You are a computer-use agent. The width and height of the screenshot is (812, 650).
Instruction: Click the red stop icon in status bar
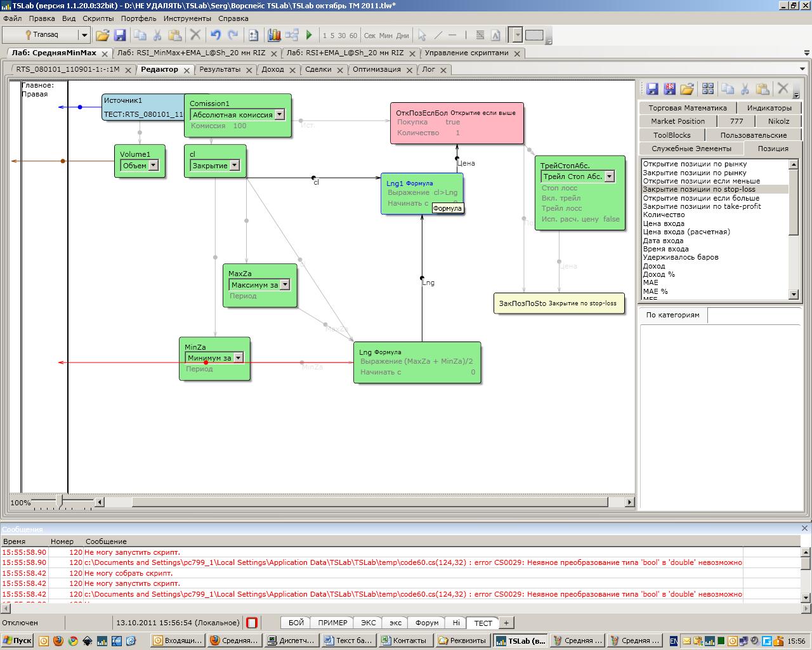(252, 623)
